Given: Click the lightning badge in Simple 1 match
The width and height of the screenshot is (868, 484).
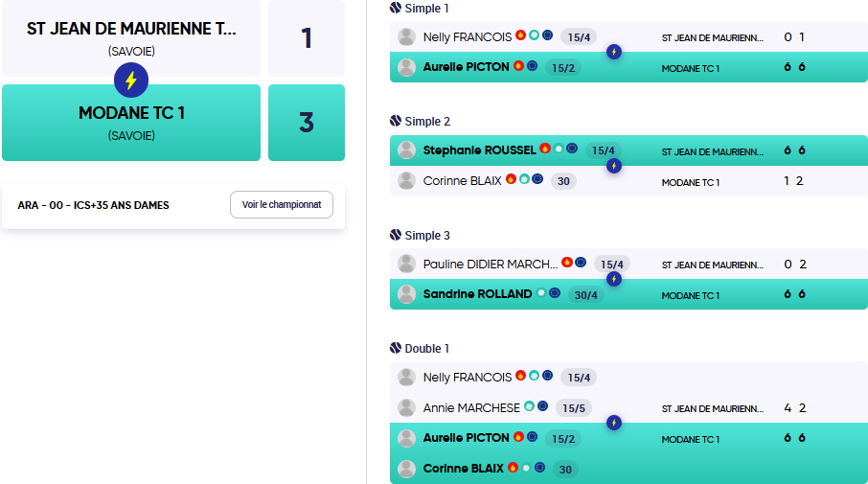Looking at the screenshot, I should [x=614, y=52].
